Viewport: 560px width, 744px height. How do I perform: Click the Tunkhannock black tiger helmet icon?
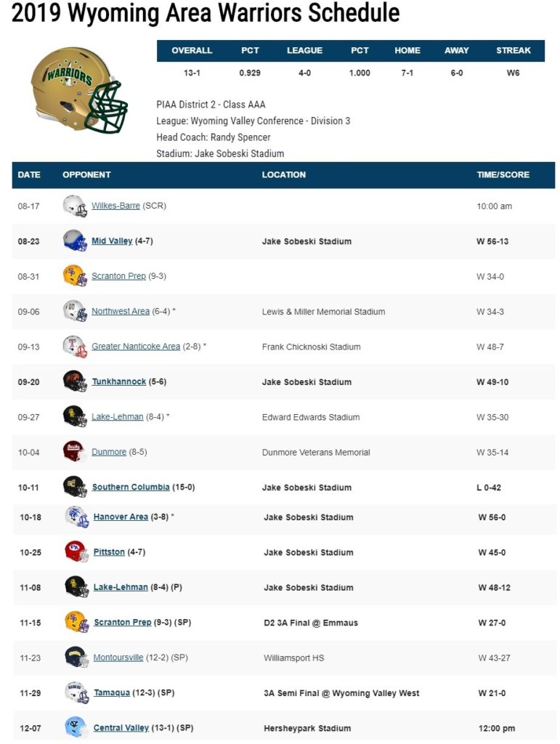pos(75,381)
